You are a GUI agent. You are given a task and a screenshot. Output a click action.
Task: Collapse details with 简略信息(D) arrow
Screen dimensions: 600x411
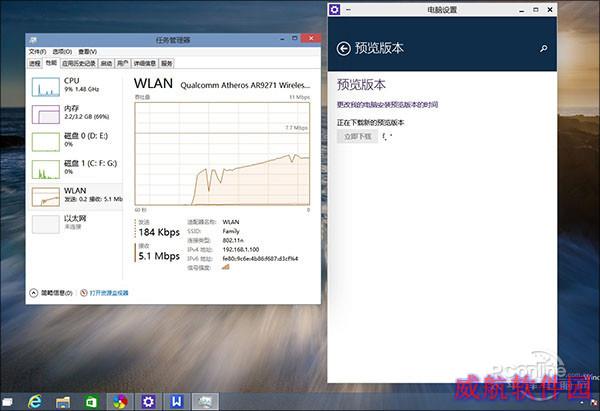(34, 293)
